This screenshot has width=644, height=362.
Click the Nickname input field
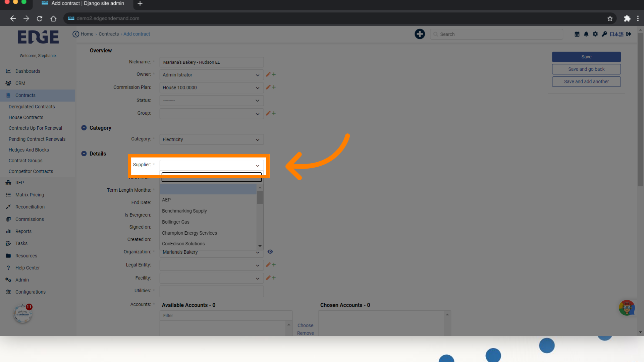(211, 62)
